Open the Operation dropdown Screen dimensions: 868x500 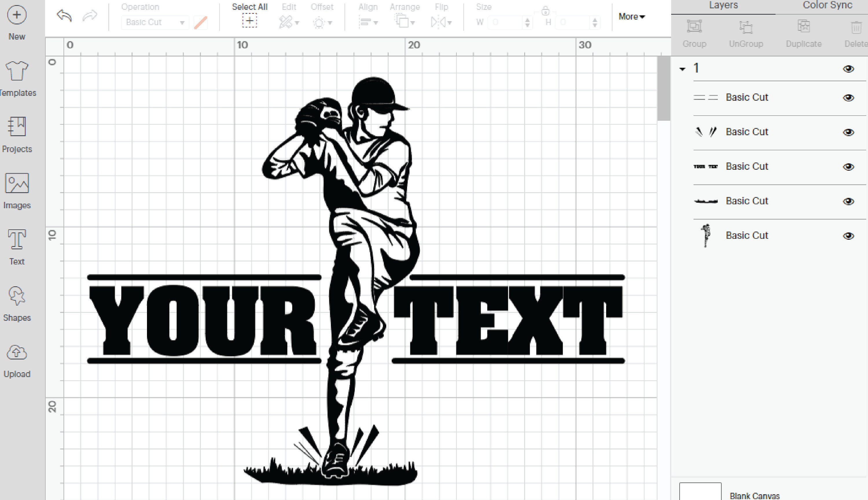155,22
